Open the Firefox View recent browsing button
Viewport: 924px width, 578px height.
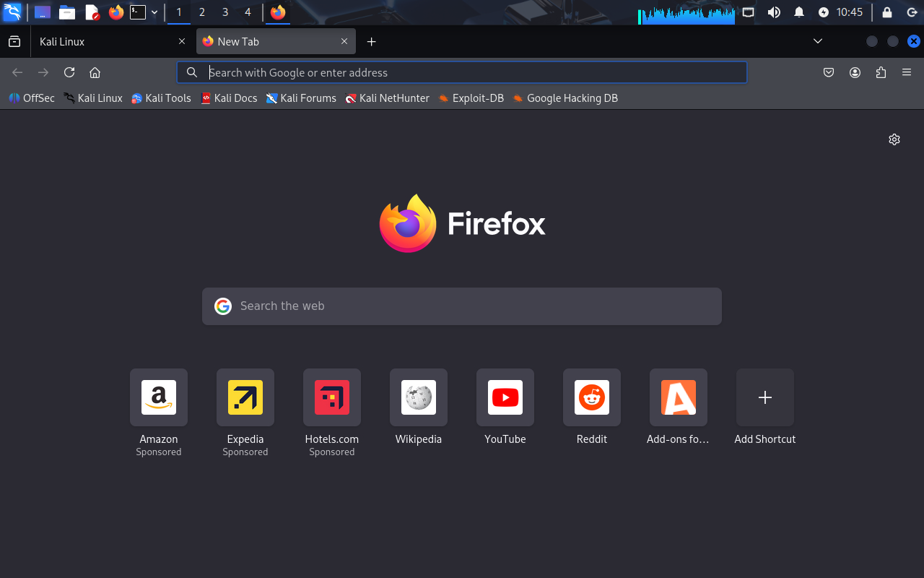pyautogui.click(x=14, y=41)
